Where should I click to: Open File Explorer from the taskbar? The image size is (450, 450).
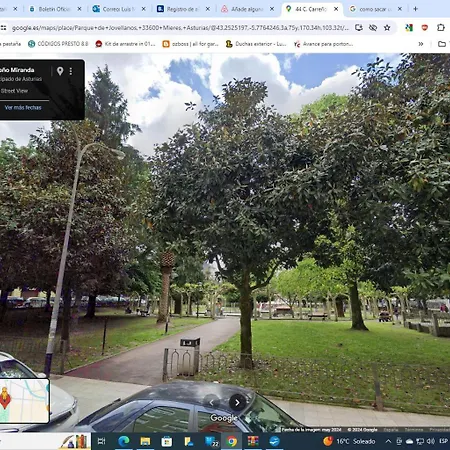145,441
